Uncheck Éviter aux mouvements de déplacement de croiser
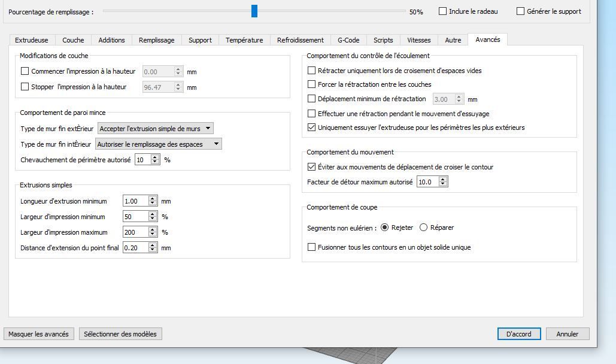The width and height of the screenshot is (616, 364). 311,166
